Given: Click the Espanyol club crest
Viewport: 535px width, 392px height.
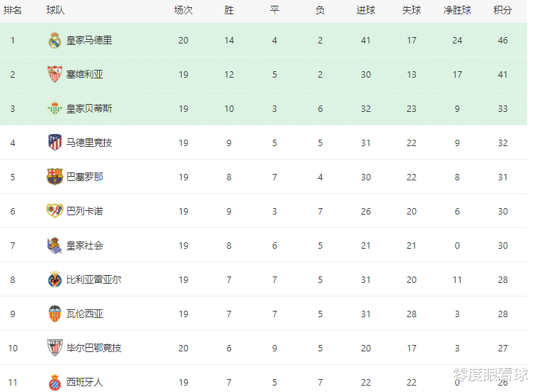Looking at the screenshot, I should pyautogui.click(x=55, y=383).
